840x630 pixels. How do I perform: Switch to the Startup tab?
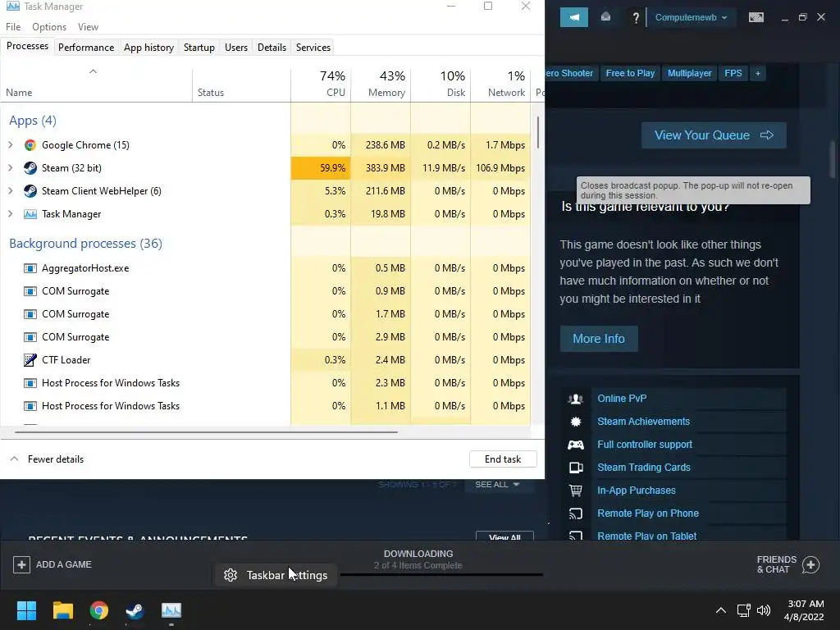point(199,47)
